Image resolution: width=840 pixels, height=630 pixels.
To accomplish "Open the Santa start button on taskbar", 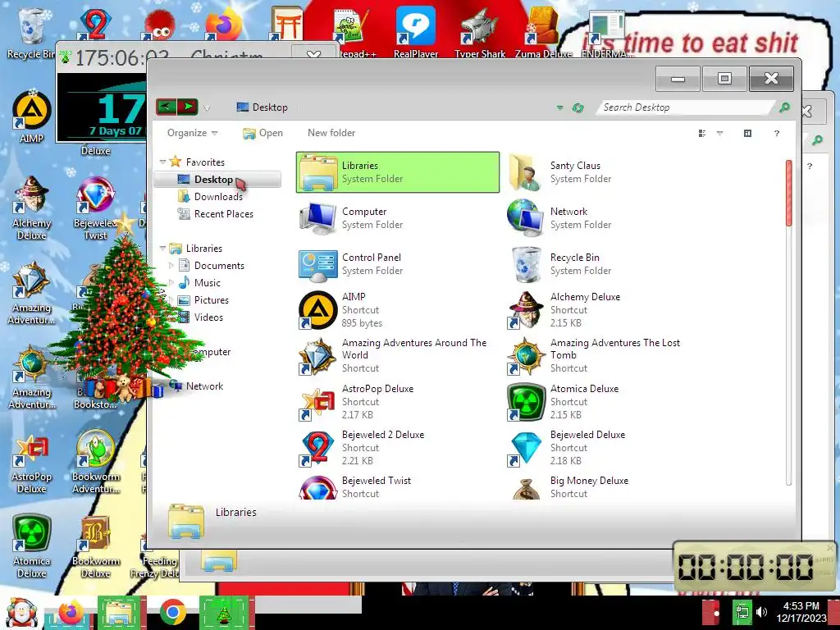I will point(21,614).
